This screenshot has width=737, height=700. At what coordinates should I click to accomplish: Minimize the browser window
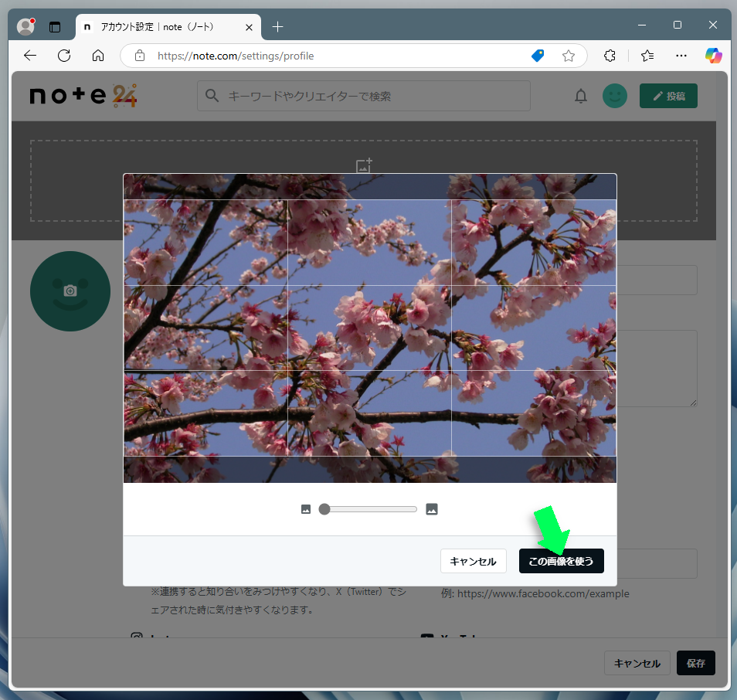coord(641,25)
